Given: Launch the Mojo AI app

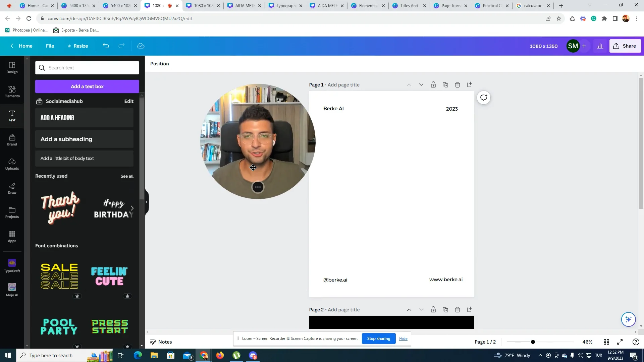Looking at the screenshot, I should pos(12,290).
